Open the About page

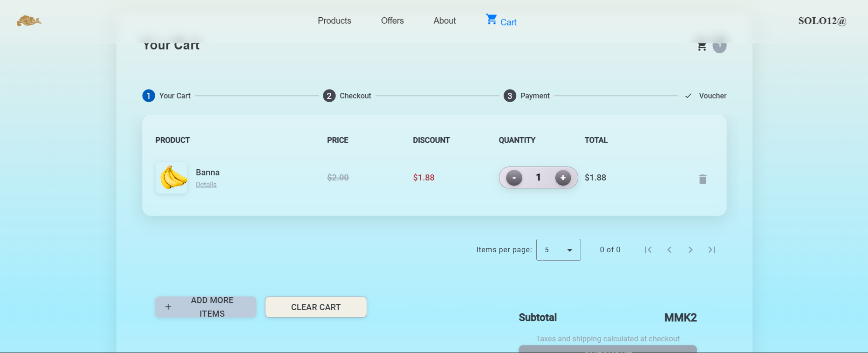(444, 21)
